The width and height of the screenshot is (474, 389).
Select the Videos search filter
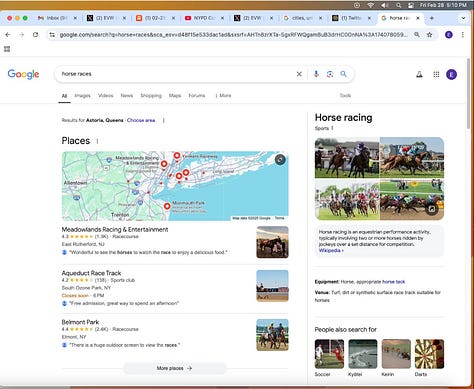click(x=106, y=96)
